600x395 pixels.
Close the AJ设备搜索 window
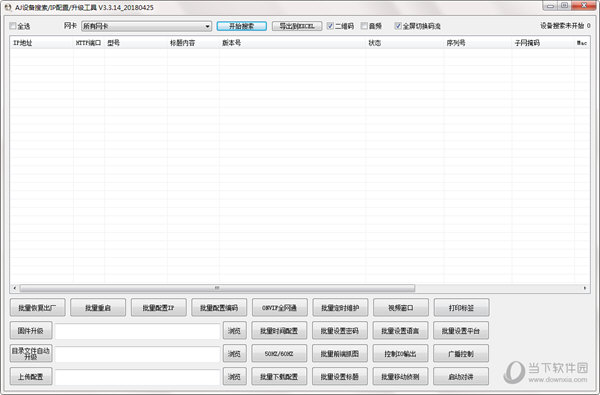point(584,6)
